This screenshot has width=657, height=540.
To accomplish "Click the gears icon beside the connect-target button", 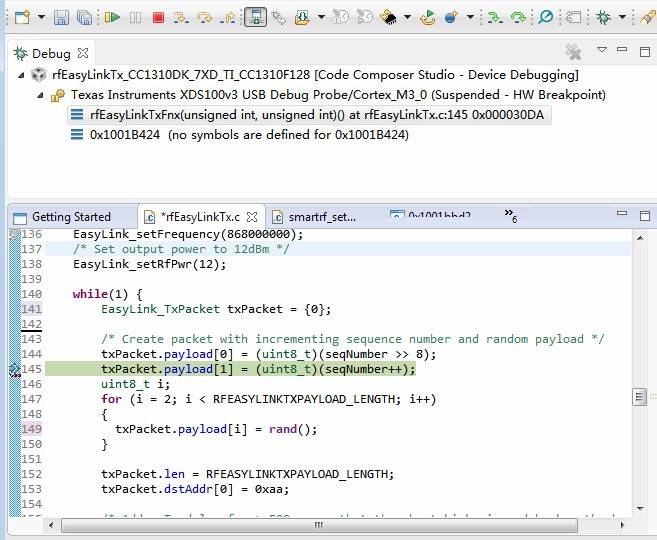I will pyautogui.click(x=278, y=18).
